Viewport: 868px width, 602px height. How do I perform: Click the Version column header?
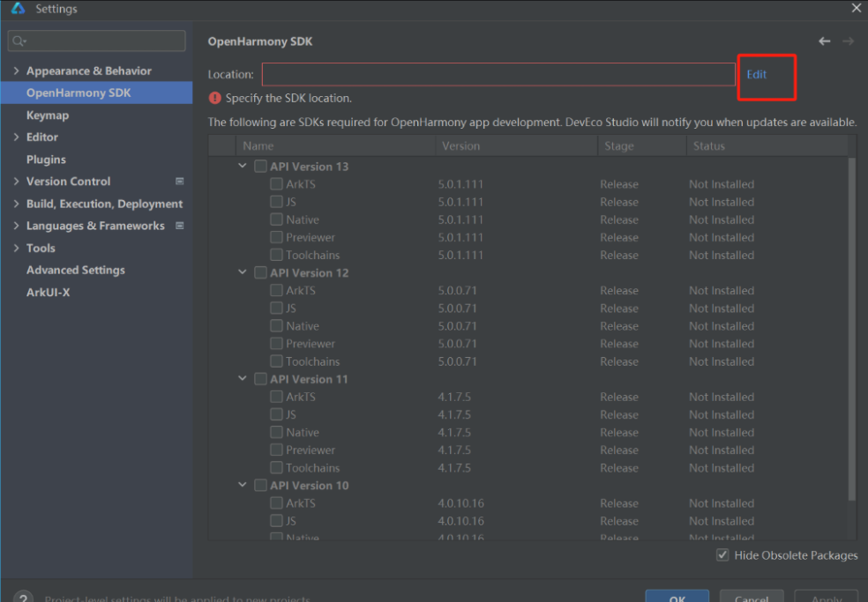(x=517, y=145)
